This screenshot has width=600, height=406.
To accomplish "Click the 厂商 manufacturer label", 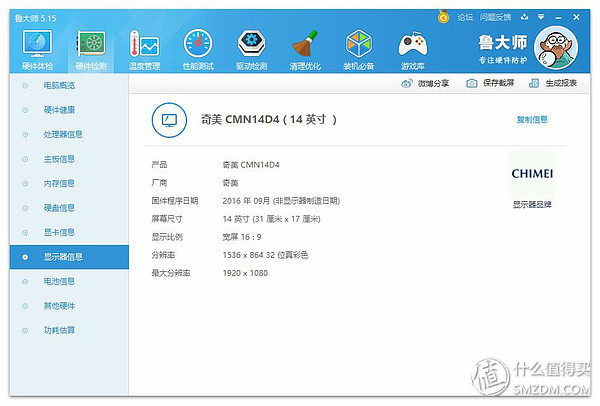I will click(159, 183).
